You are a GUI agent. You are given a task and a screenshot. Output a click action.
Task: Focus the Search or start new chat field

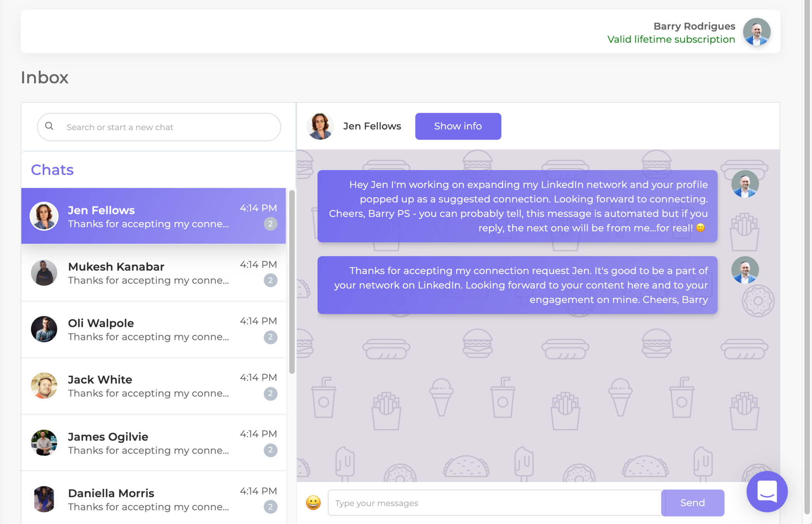pyautogui.click(x=167, y=127)
